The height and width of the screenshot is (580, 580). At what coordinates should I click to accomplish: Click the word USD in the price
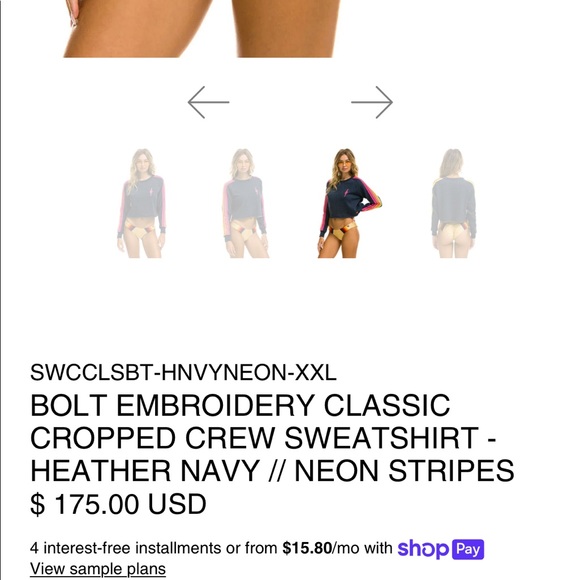[x=177, y=504]
